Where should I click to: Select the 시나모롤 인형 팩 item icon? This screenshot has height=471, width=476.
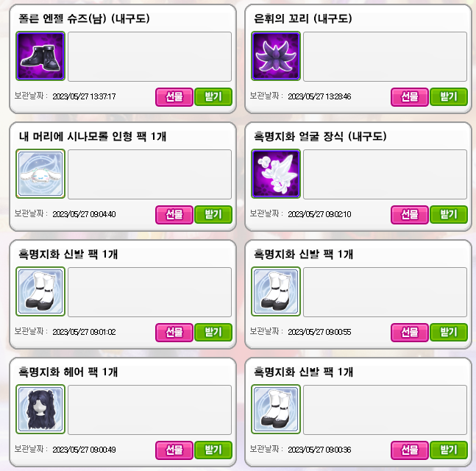click(40, 174)
